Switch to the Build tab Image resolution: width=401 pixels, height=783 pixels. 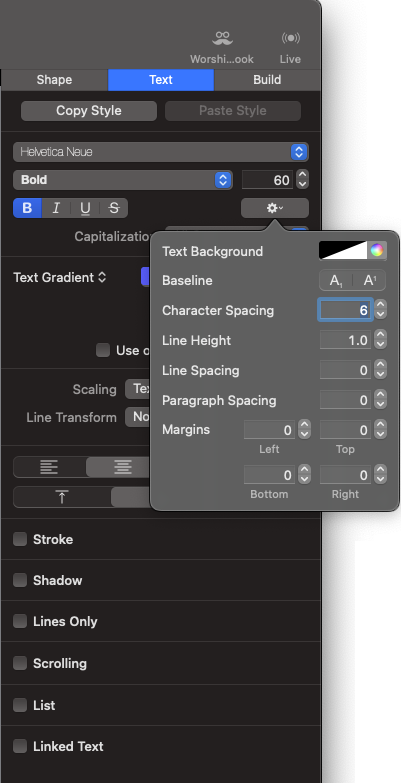point(267,80)
